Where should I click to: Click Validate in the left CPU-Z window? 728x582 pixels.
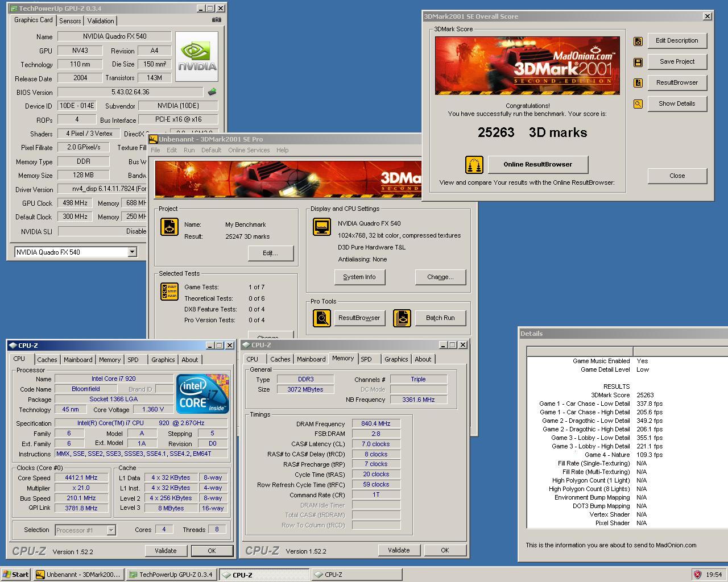tap(166, 551)
